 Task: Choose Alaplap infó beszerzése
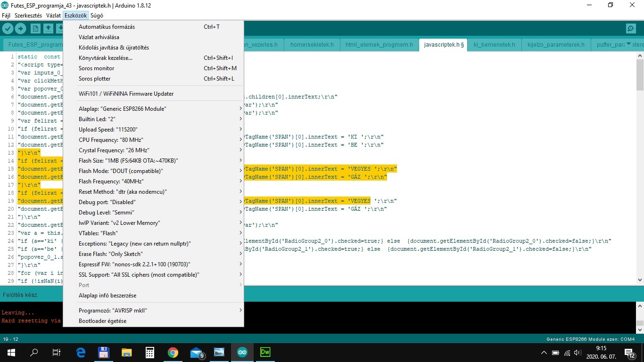(x=154, y=296)
